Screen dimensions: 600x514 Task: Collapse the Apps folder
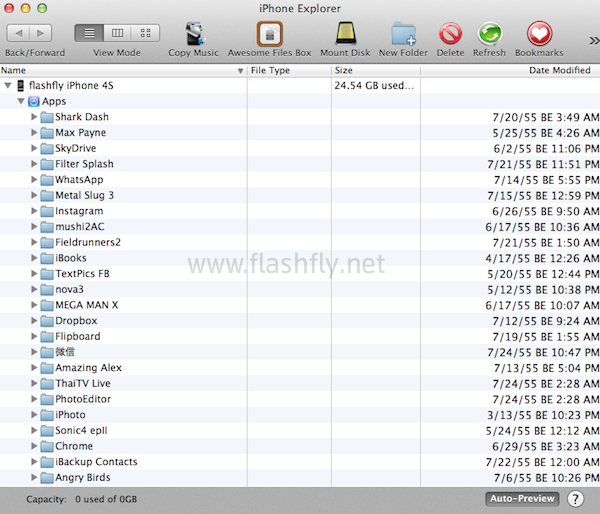[21, 102]
